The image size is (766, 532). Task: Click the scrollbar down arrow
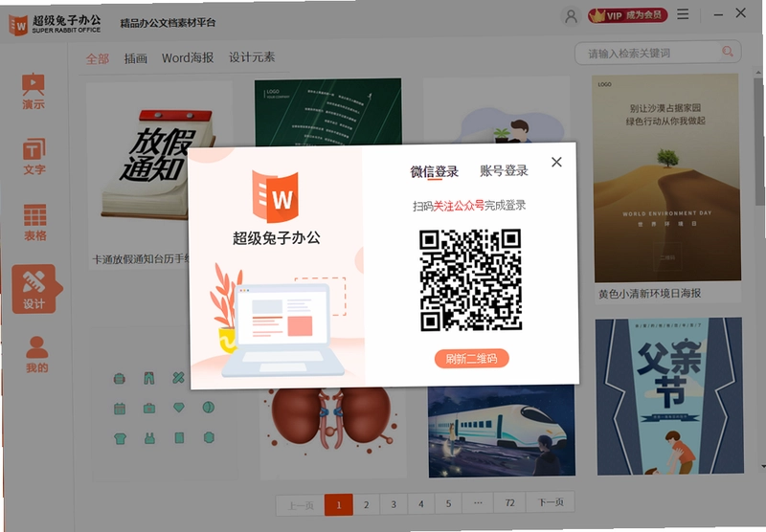762,467
